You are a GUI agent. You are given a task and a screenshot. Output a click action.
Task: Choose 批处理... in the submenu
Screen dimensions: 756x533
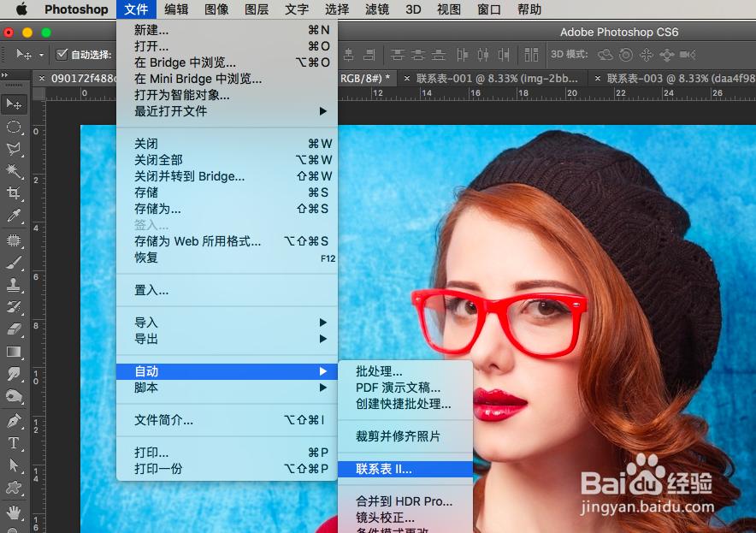coord(405,371)
